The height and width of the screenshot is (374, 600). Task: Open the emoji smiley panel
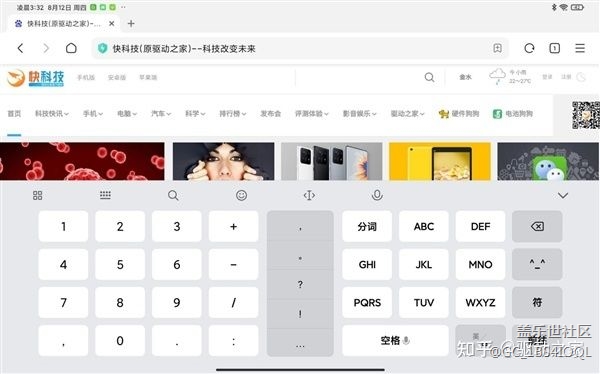[x=241, y=196]
